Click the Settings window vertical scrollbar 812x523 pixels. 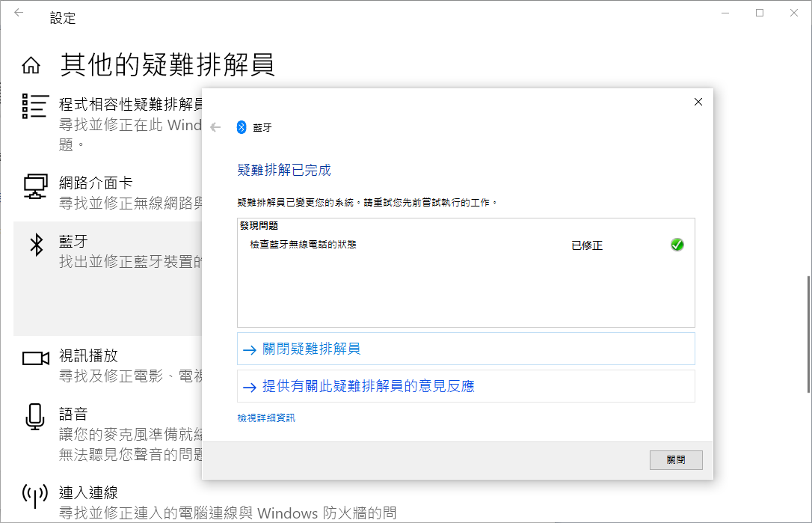tap(807, 334)
